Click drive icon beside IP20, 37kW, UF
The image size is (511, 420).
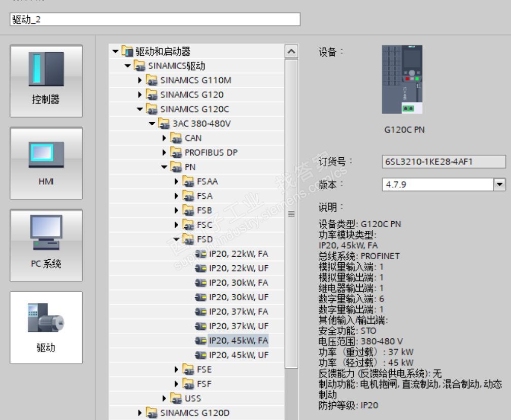click(201, 326)
